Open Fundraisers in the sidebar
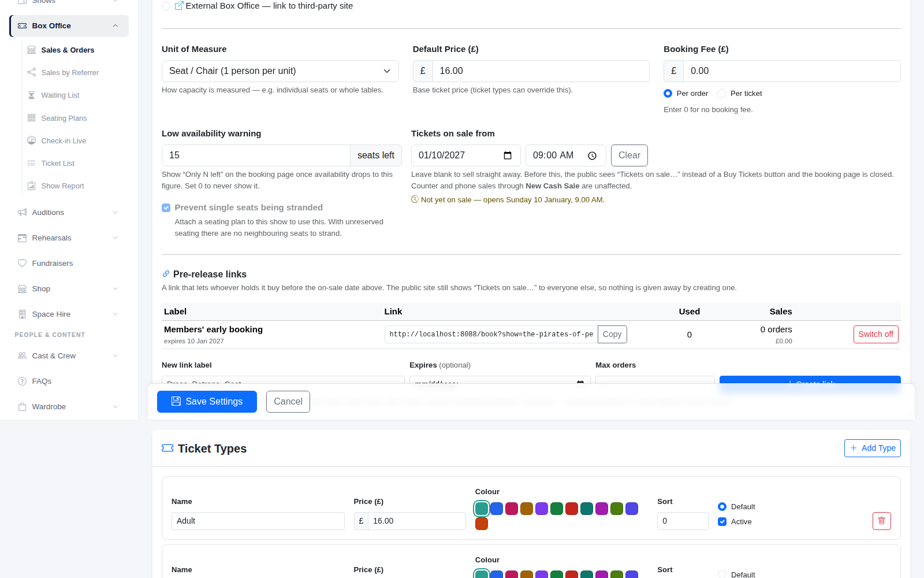Screen dimensions: 924x578 [x=69, y=263]
